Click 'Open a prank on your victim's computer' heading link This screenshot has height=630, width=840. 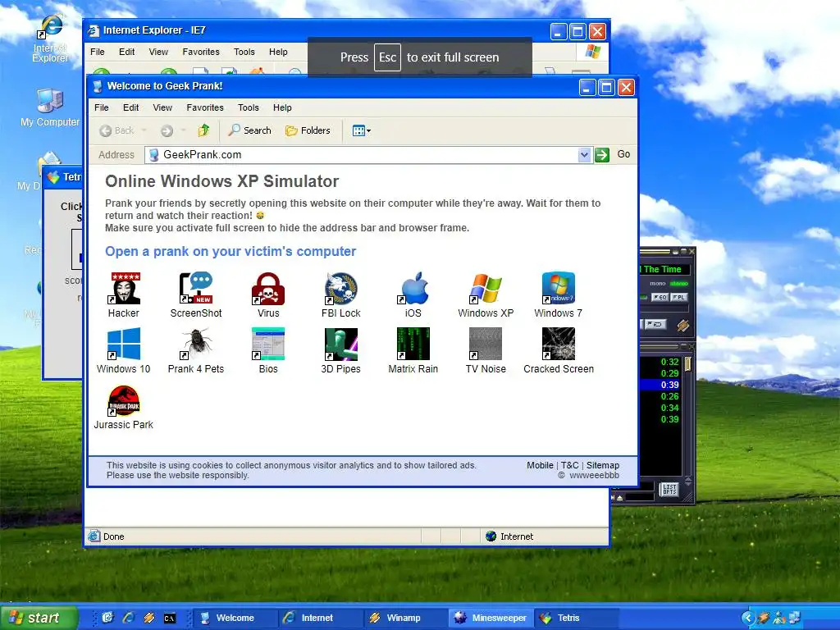231,251
